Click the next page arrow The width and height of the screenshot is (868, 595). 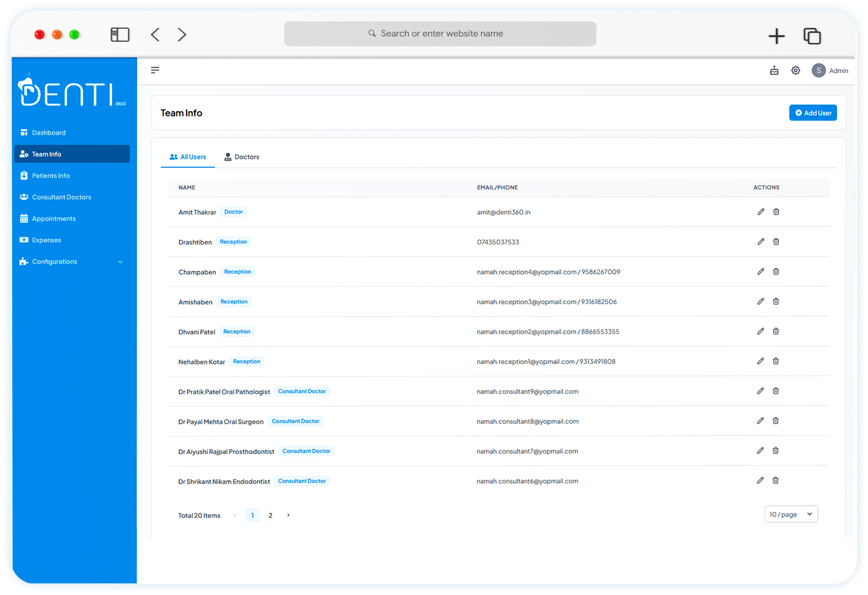288,515
